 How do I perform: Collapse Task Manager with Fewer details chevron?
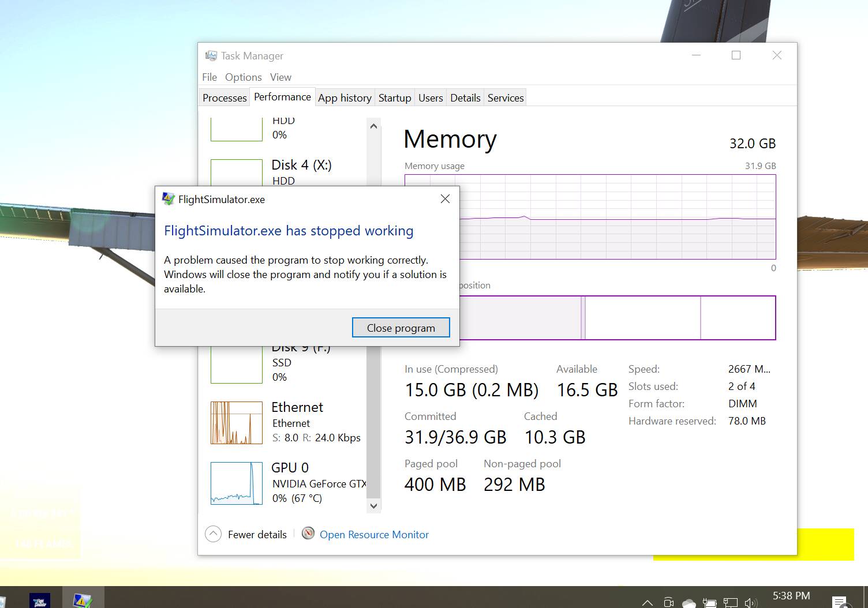pyautogui.click(x=213, y=534)
